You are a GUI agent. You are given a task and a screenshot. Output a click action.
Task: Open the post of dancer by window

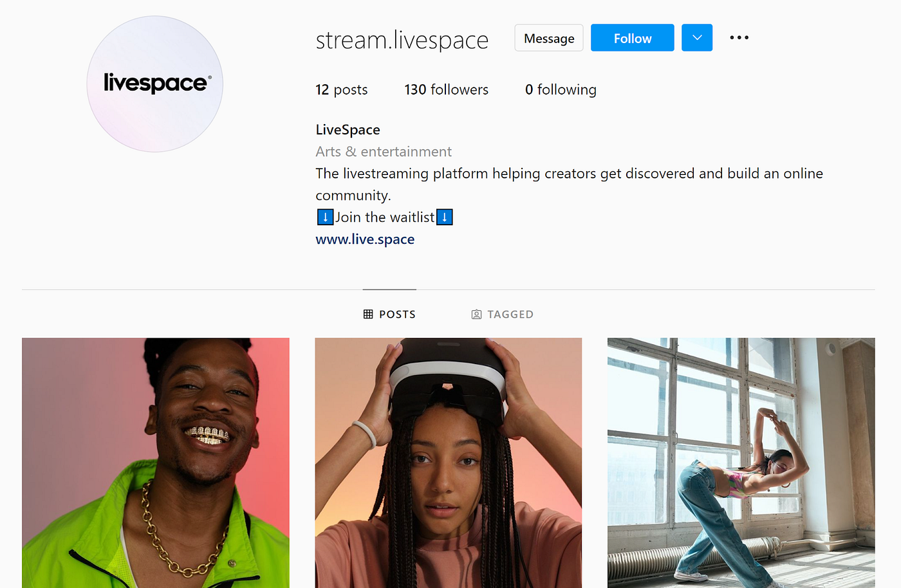coord(741,463)
